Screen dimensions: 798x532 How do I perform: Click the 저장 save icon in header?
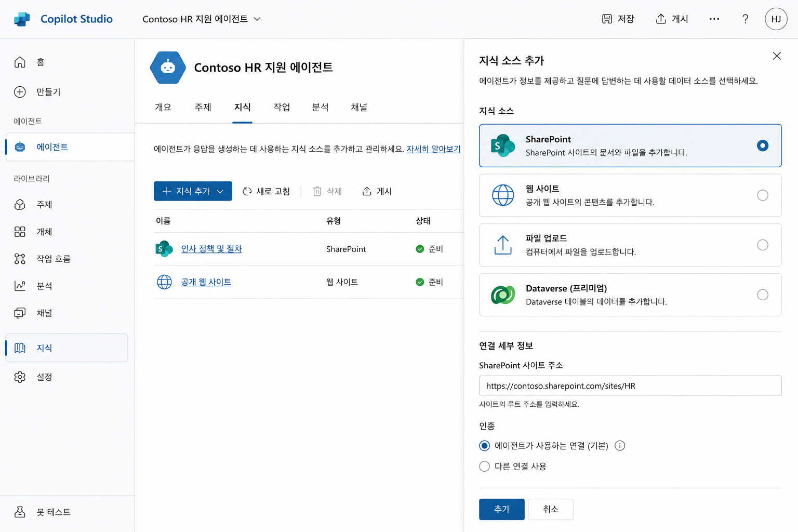607,19
